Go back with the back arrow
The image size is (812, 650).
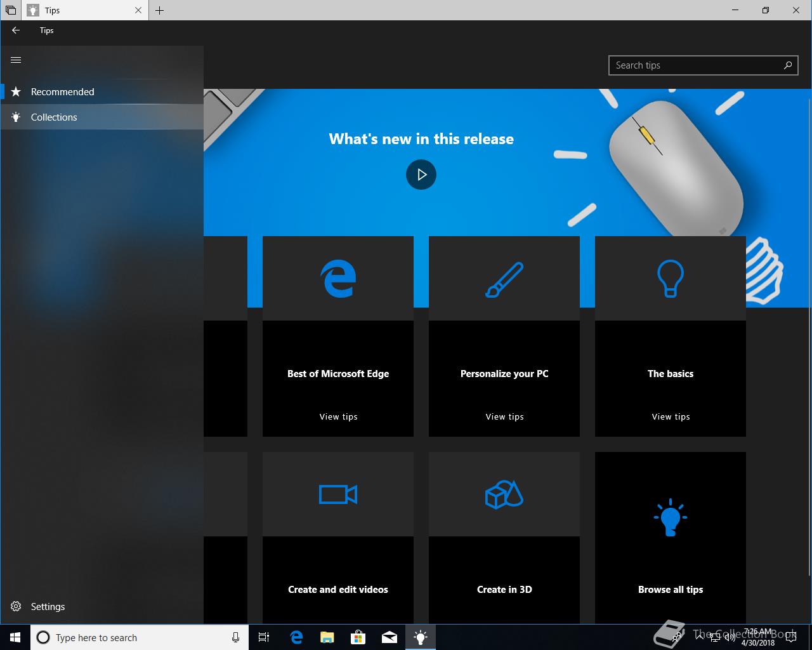pos(16,30)
